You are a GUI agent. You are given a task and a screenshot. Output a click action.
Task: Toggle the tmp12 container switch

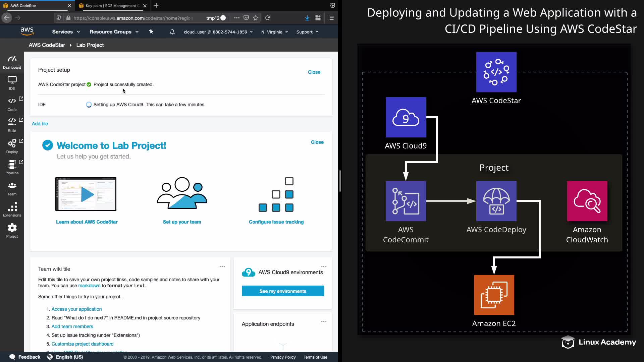[223, 18]
